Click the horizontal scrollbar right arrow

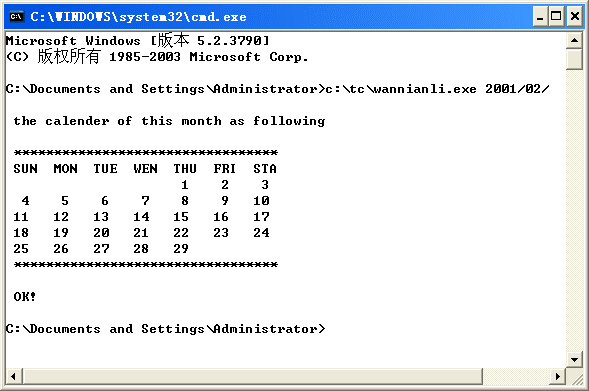(x=558, y=376)
